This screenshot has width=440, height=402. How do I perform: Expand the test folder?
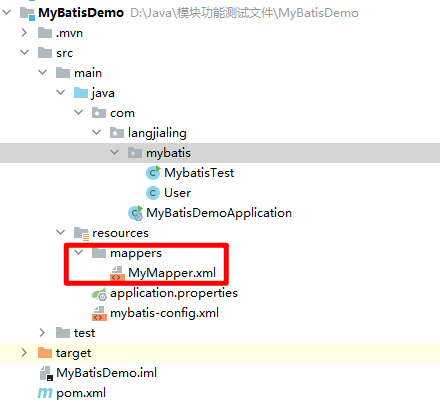[x=42, y=333]
